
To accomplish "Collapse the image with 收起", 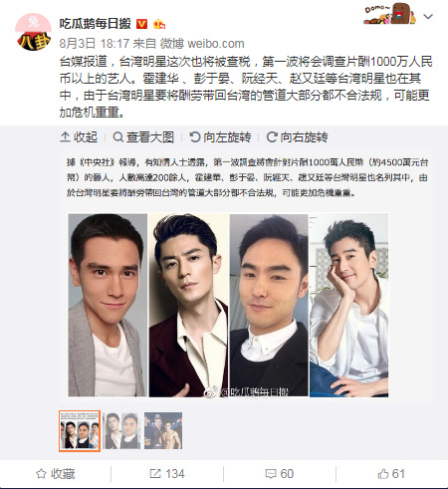I will coord(79,136).
